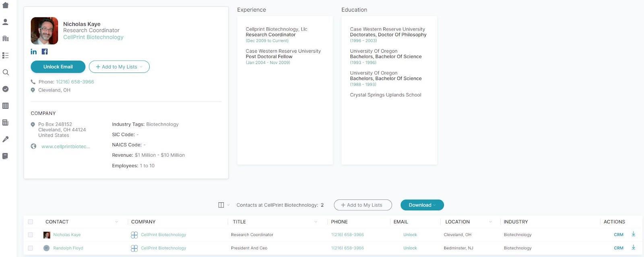Click the company logo icon in Nicholas Kaye's row

click(x=134, y=235)
